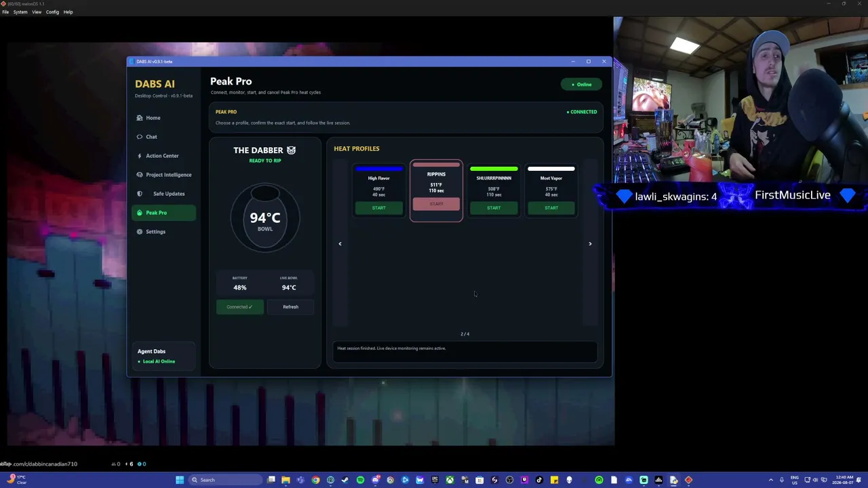The width and height of the screenshot is (868, 488).
Task: Show hidden system tray icons
Action: click(x=770, y=480)
